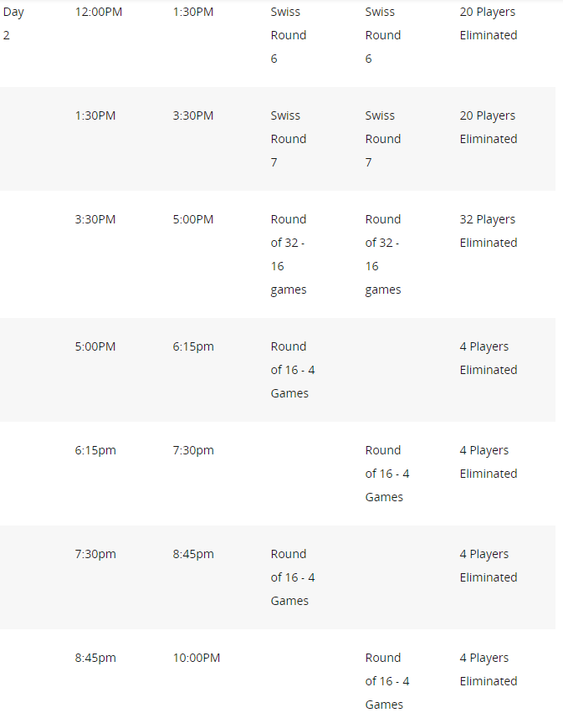
Task: Click the 6:15pm end time cell
Action: 193,346
